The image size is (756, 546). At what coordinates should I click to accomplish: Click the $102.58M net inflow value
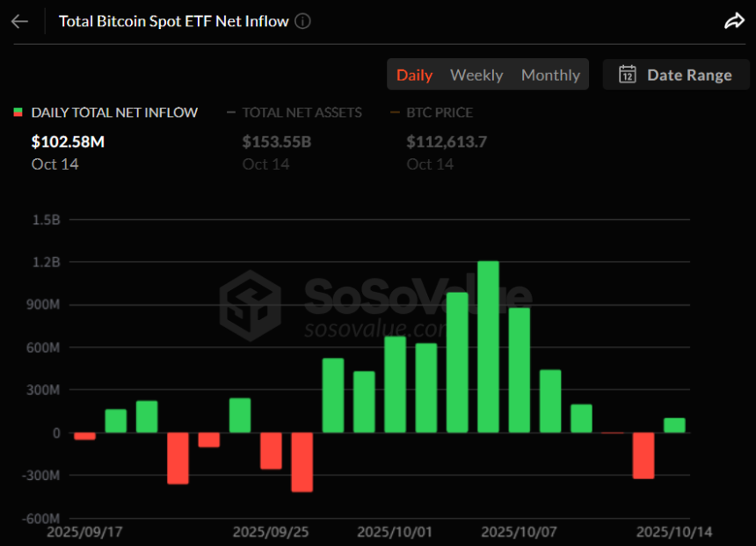tap(68, 142)
